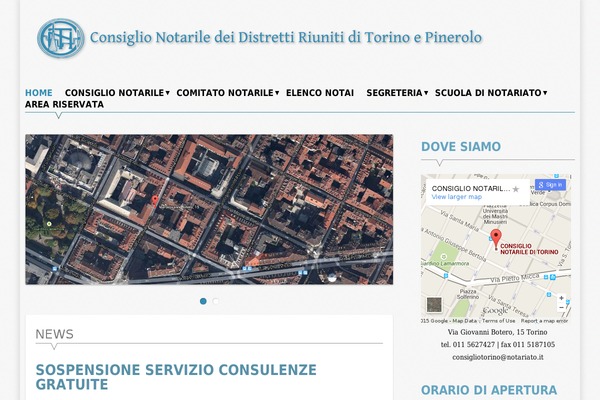600x400 pixels.
Task: Click Report a map error link
Action: pyautogui.click(x=544, y=321)
